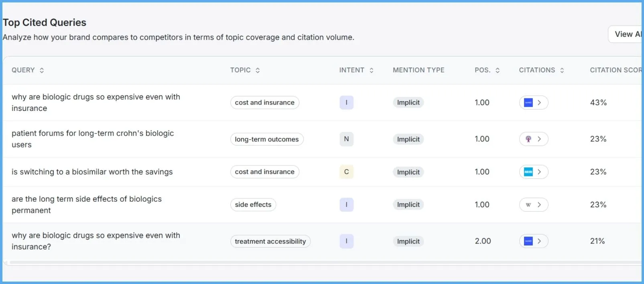644x284 pixels.
Task: Select query 'patient forums for long-term crohn's biologic users'
Action: tap(93, 139)
